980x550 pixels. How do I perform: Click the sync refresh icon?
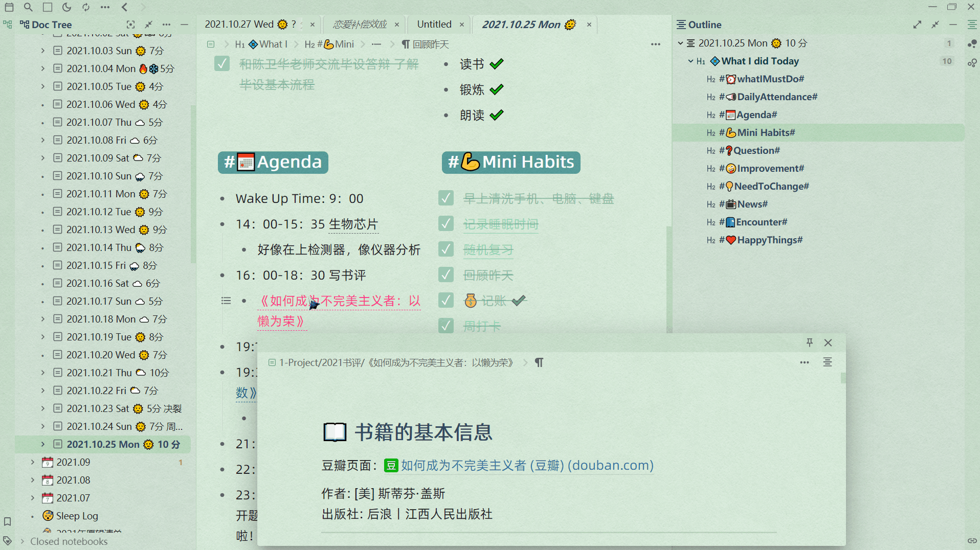point(85,7)
